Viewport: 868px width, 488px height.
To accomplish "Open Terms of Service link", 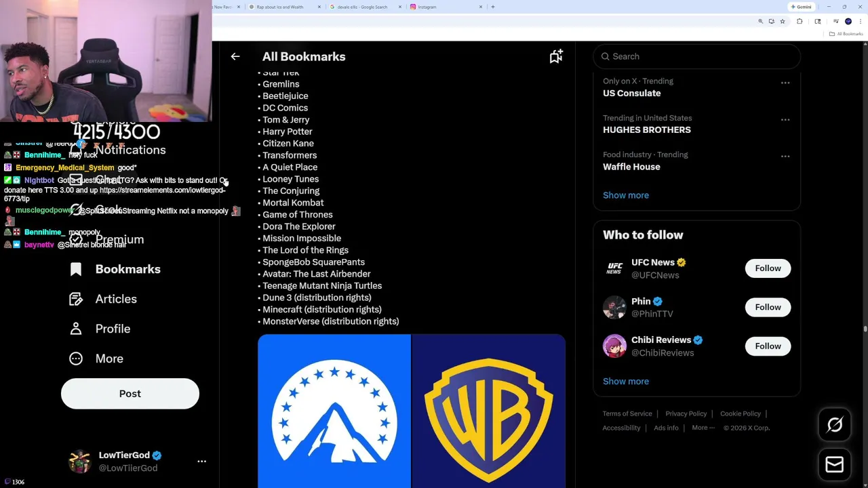I will 627,413.
